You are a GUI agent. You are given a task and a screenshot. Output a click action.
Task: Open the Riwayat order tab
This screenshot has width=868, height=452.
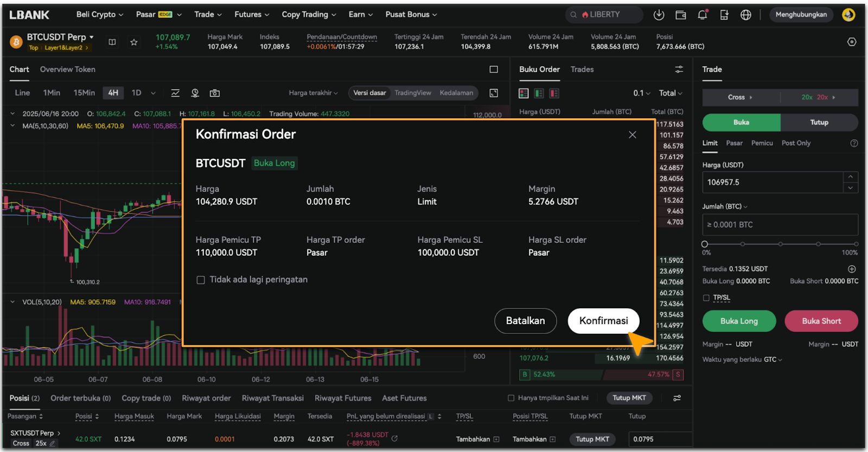tap(206, 398)
